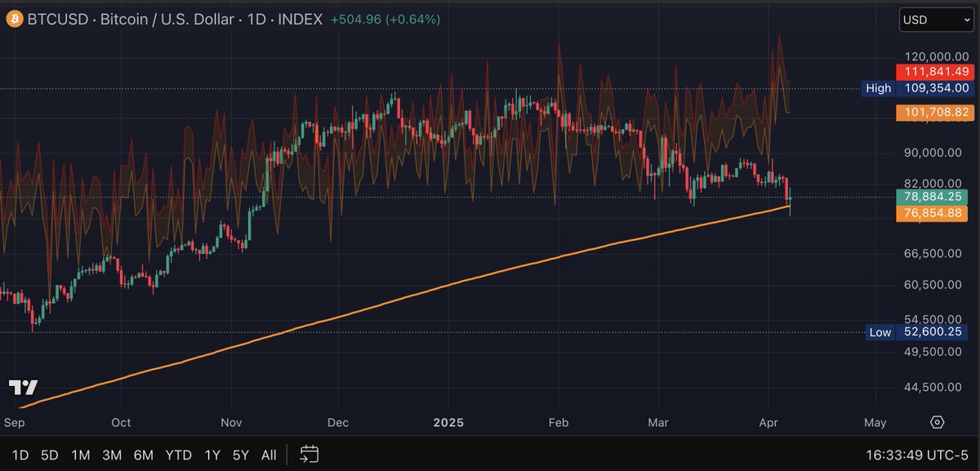
Task: Open timezone menu at 16:33:49 UTC-5
Action: point(915,455)
